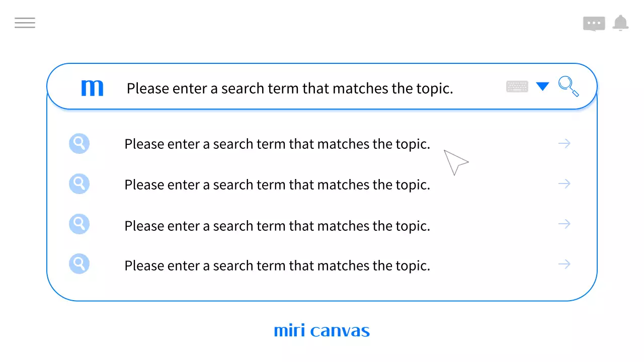Viewport: 644px width, 362px height.
Task: Click the third suggestion's search icon
Action: coord(79,224)
